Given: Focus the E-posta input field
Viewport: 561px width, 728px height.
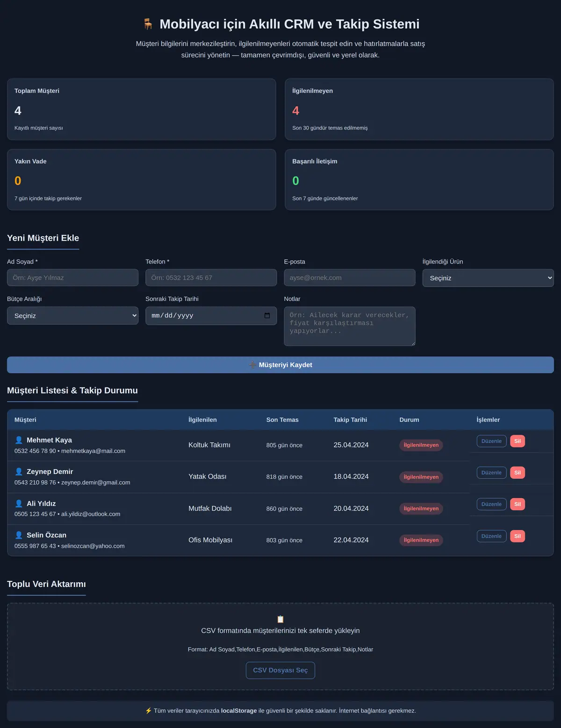Looking at the screenshot, I should [350, 278].
